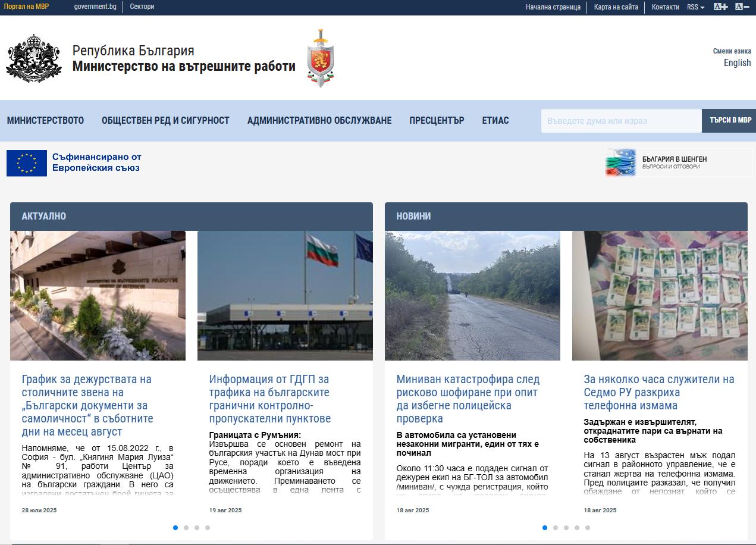Decrease font size with A− icon
The height and width of the screenshot is (545, 756).
coord(742,7)
